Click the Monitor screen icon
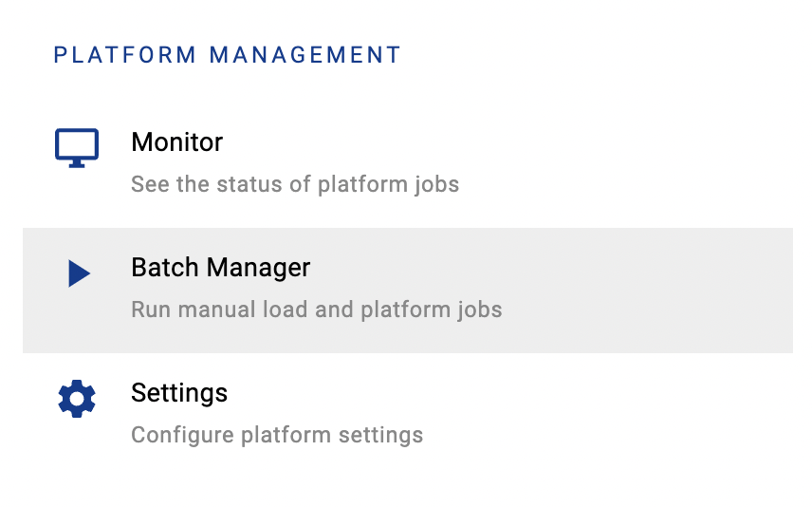 coord(77,148)
